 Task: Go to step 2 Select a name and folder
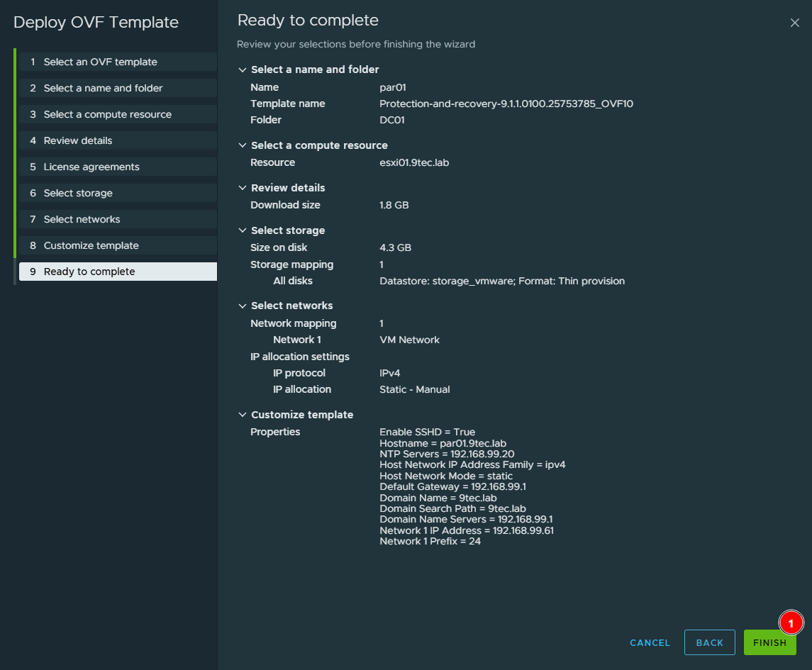pyautogui.click(x=118, y=88)
